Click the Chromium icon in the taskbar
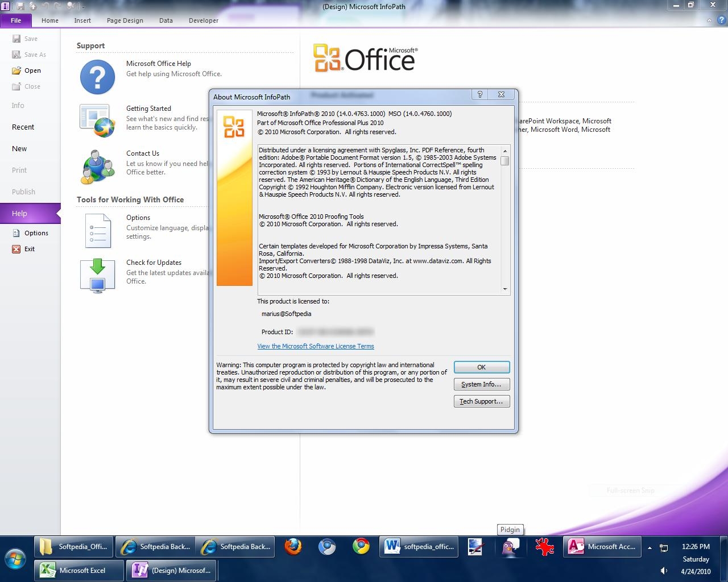Screen dimensions: 728x582 (x=327, y=547)
